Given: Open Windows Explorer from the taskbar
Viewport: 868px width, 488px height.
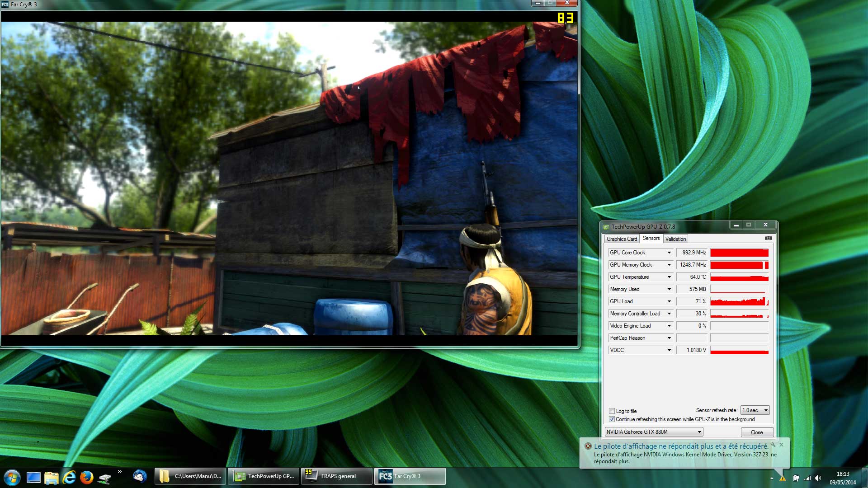Looking at the screenshot, I should point(51,477).
